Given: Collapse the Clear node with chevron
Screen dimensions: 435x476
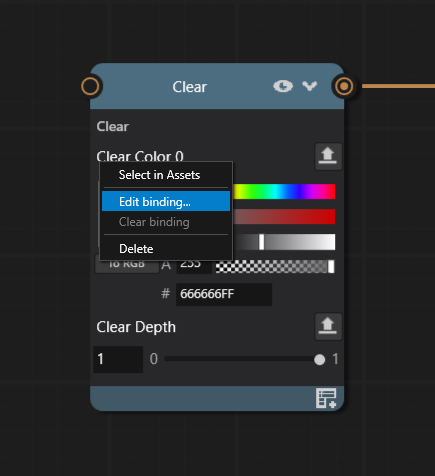Looking at the screenshot, I should pos(310,86).
